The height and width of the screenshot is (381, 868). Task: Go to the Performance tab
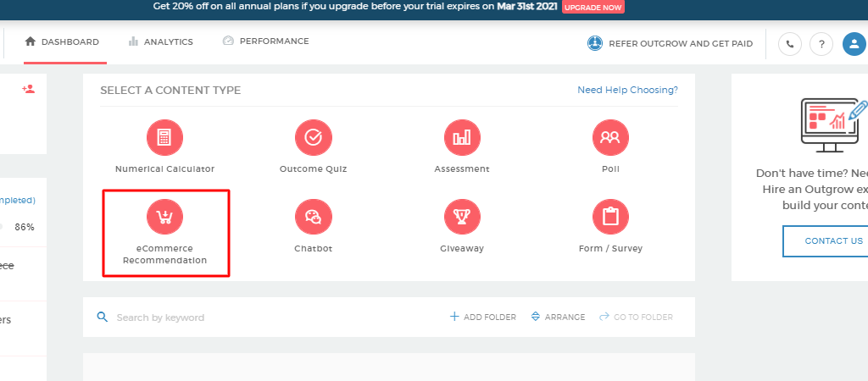tap(265, 41)
